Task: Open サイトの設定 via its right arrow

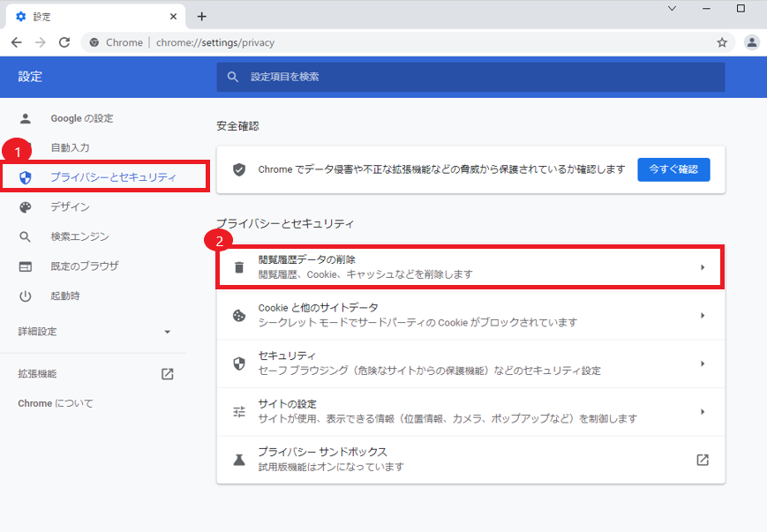Action: pos(703,412)
